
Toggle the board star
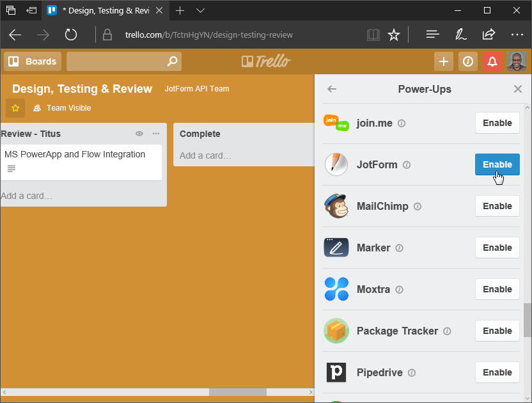pos(15,108)
